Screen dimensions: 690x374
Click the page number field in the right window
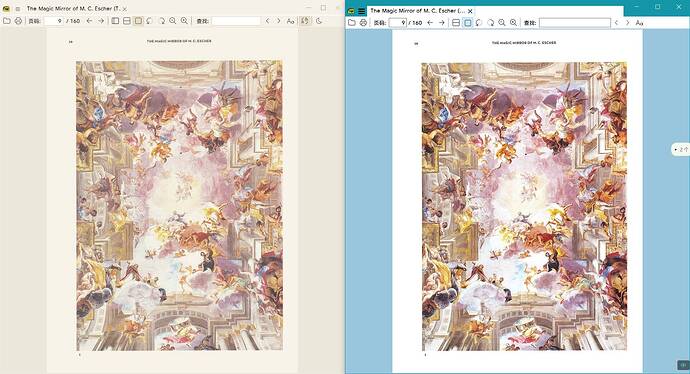coord(398,22)
